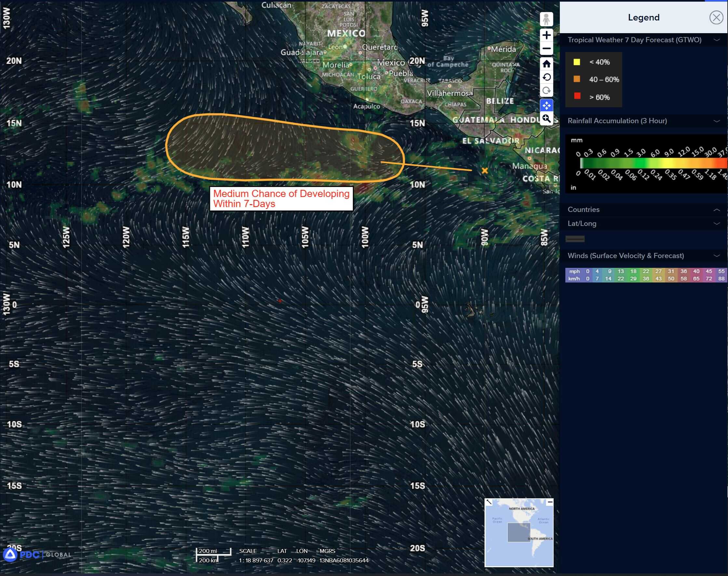
Task: Expand the Countries legend section
Action: 717,210
